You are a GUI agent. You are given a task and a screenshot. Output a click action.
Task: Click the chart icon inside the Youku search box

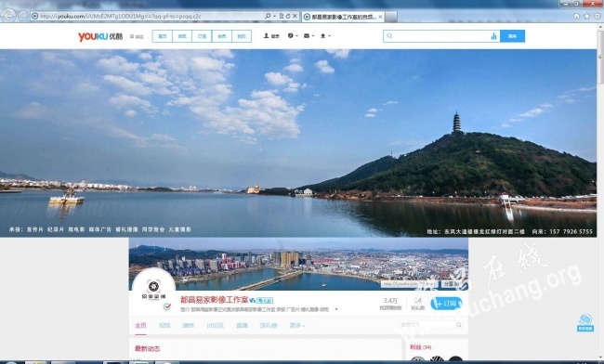(493, 36)
